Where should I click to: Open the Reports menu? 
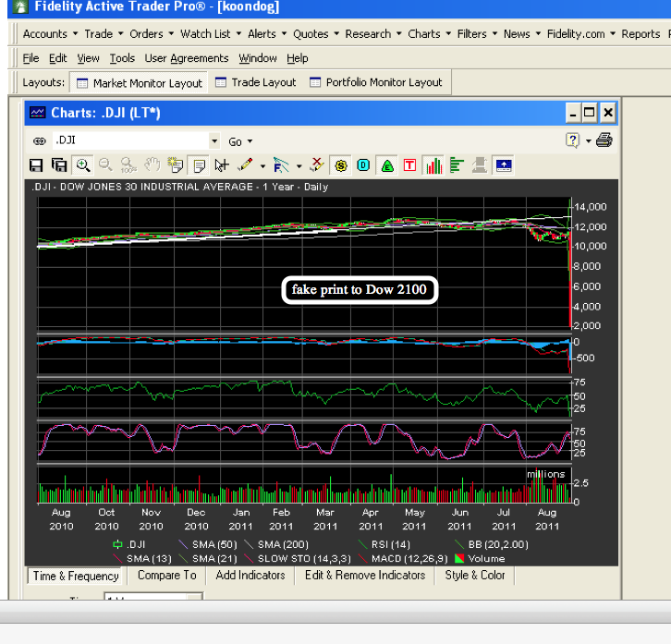[x=640, y=34]
